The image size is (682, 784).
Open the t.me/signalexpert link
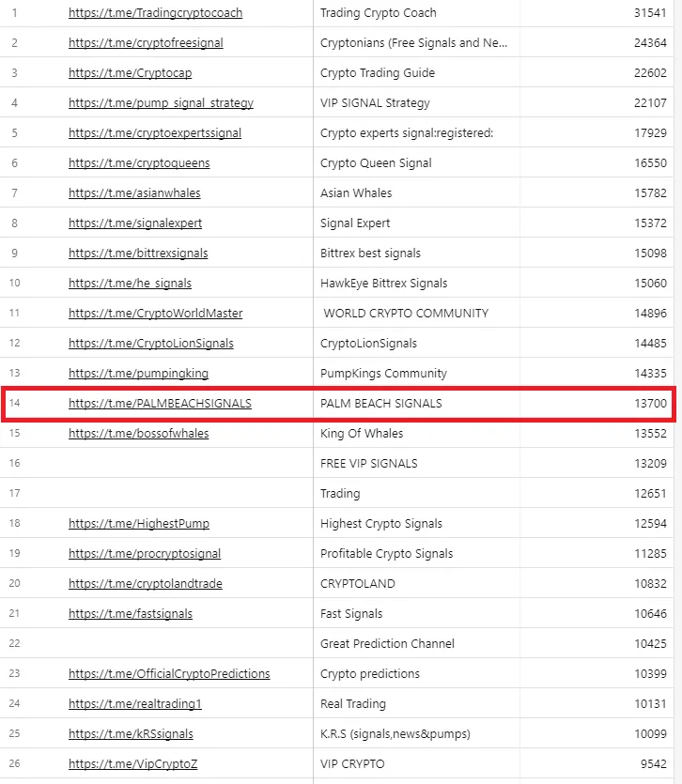(x=135, y=223)
